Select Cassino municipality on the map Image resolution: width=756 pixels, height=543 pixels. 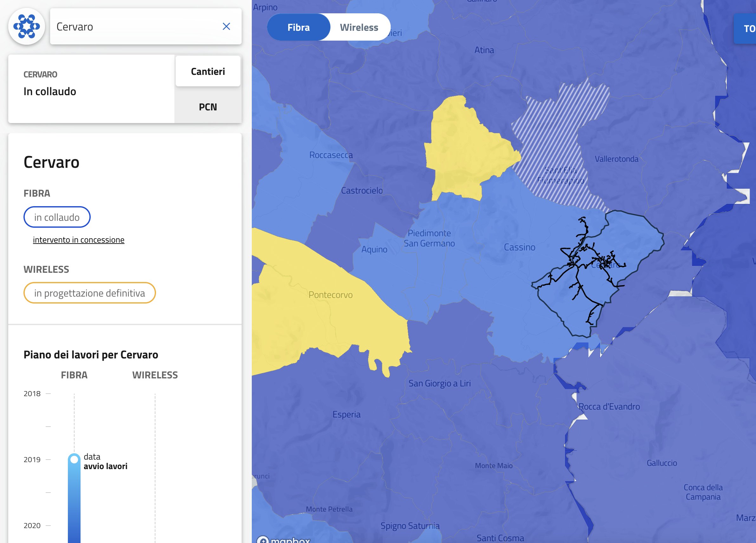(x=519, y=247)
